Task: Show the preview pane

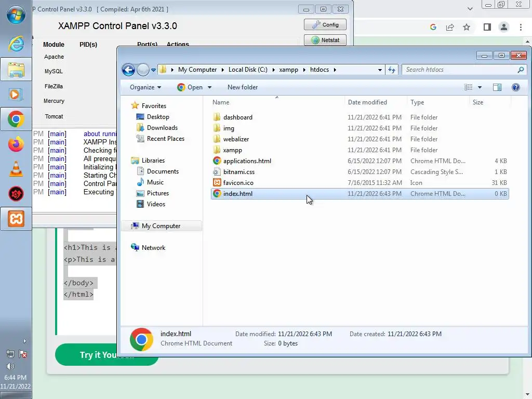Action: [497, 87]
